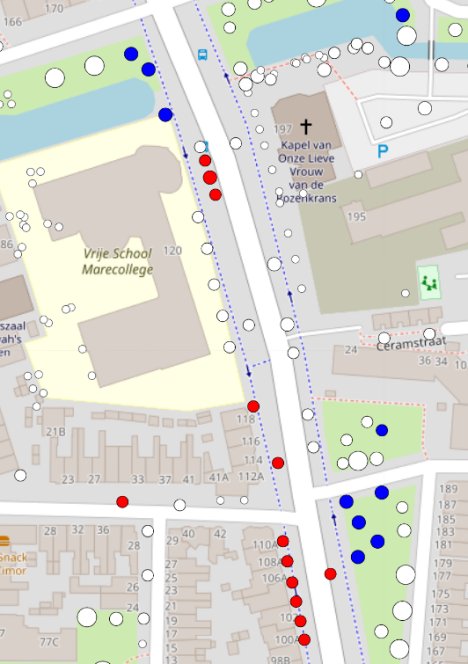Image resolution: width=468 pixels, height=664 pixels.
Task: Select the black cross chapel icon
Action: (x=306, y=126)
